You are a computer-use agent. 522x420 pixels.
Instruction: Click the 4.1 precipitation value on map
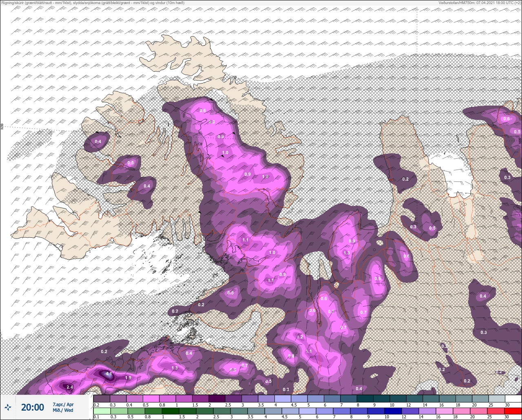pos(108,374)
